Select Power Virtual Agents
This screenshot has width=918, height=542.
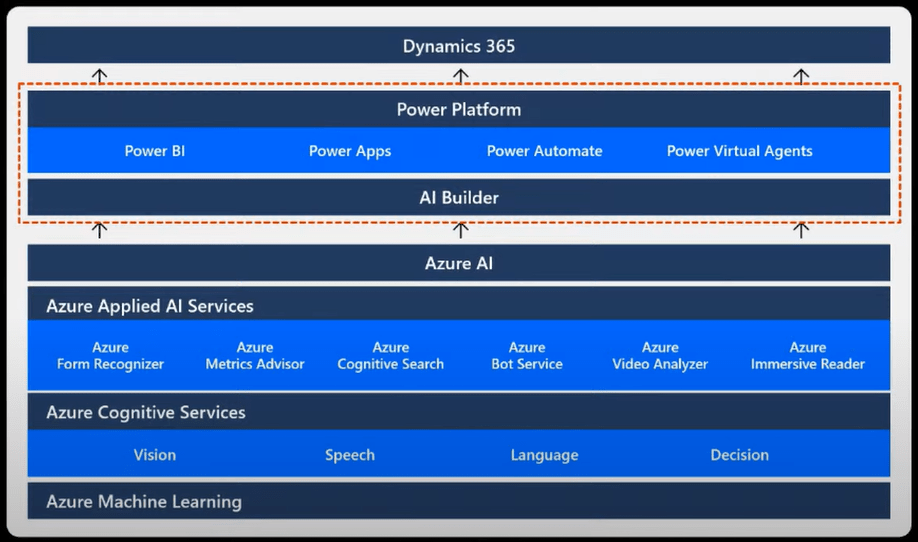tap(739, 151)
